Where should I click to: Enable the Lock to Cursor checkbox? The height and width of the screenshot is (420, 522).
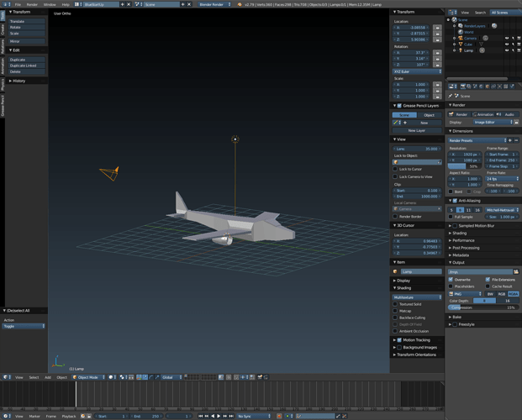[395, 169]
